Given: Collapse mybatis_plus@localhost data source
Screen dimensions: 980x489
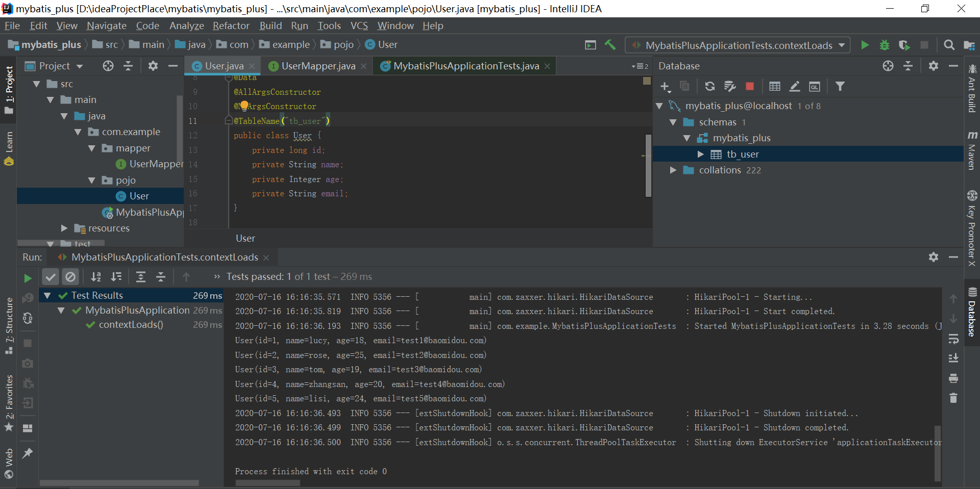Looking at the screenshot, I should [x=659, y=106].
